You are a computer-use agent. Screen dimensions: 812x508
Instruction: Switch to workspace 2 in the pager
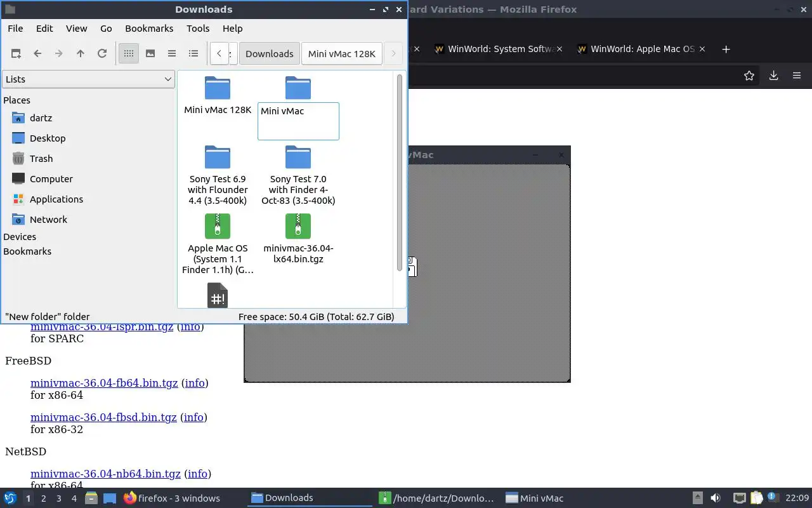pos(43,498)
